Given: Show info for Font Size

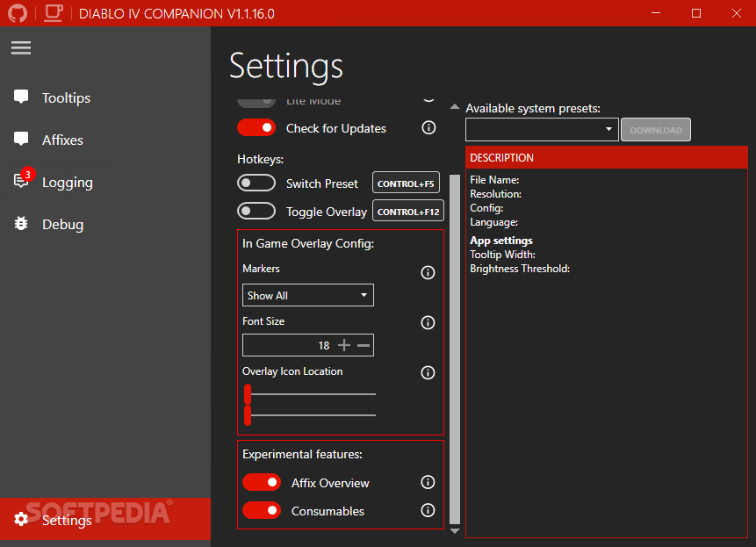Looking at the screenshot, I should [428, 322].
